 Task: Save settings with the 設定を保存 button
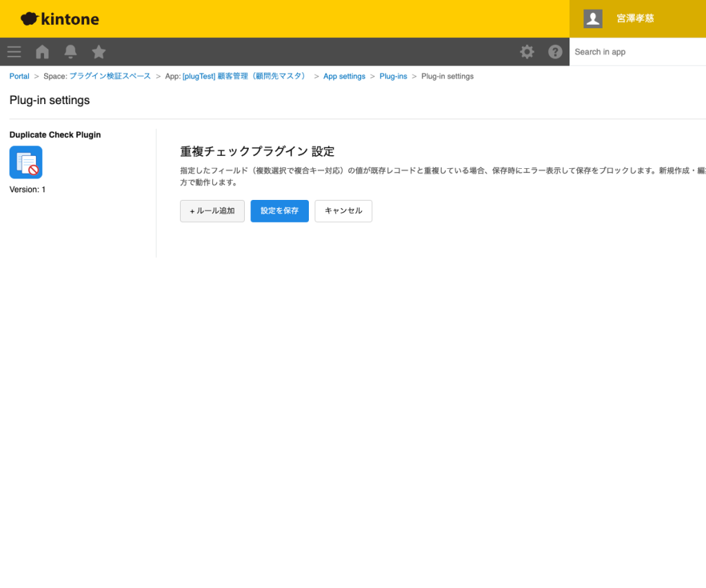pos(279,211)
